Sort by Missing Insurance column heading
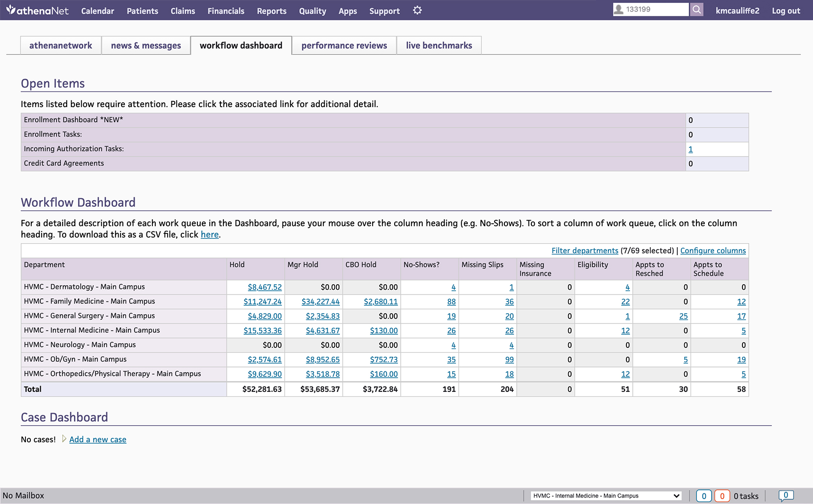The width and height of the screenshot is (813, 504). (x=535, y=269)
